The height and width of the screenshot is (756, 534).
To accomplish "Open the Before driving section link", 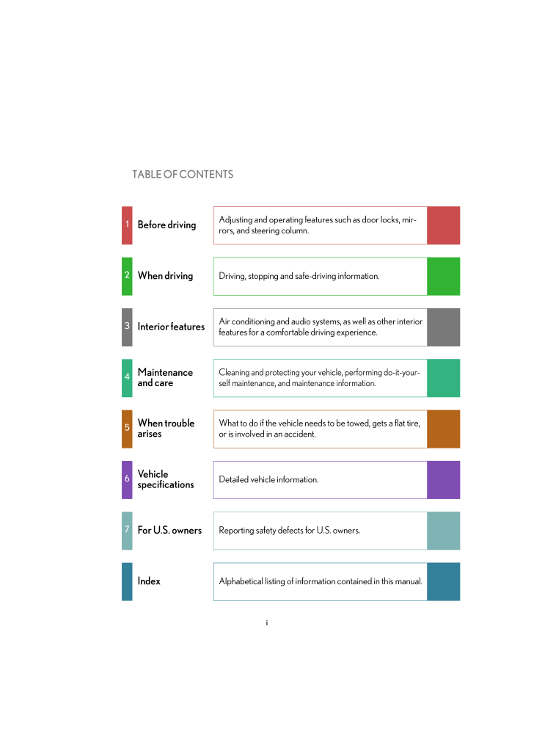I will click(167, 225).
